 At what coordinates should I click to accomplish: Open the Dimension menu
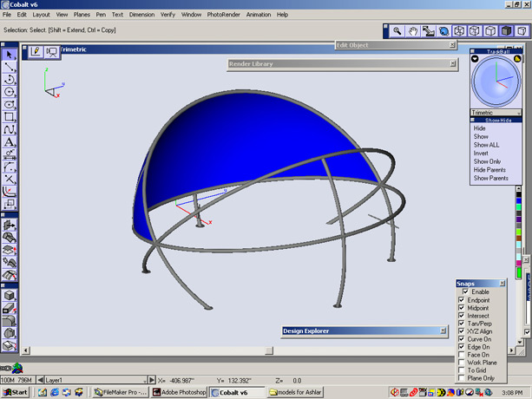click(141, 15)
